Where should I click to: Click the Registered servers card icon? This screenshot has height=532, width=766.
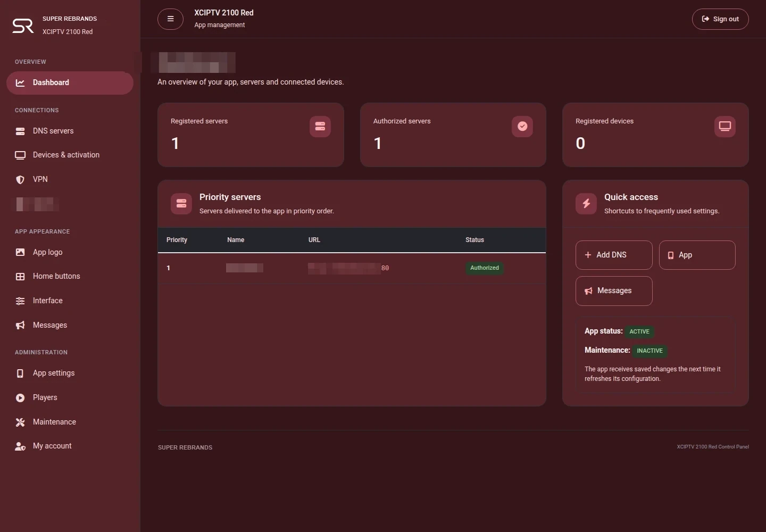[320, 127]
